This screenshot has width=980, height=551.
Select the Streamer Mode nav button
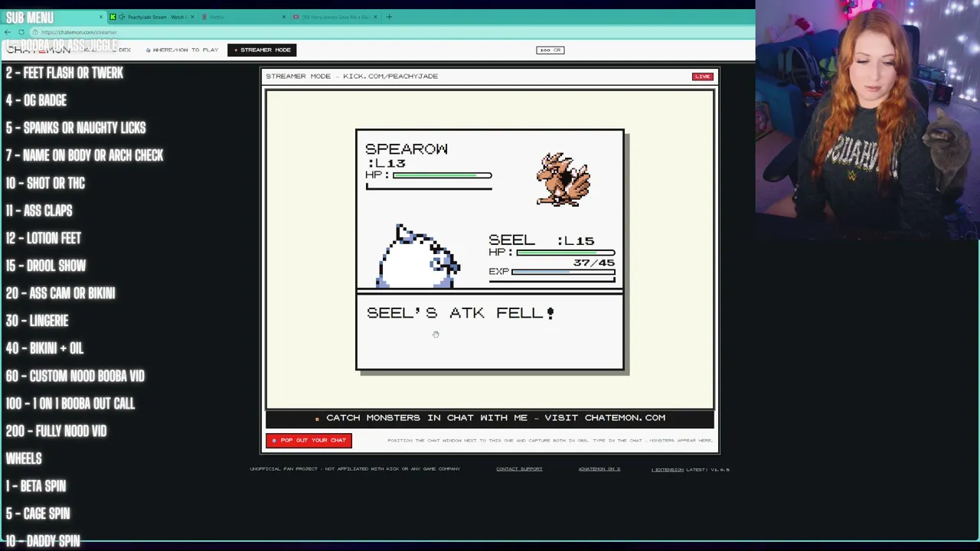[263, 50]
